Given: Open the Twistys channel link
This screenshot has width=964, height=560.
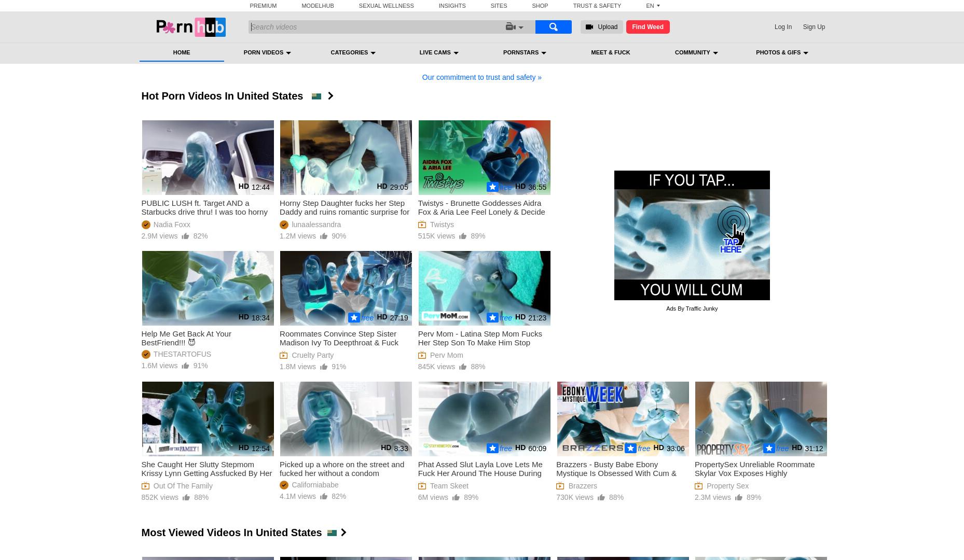Looking at the screenshot, I should click(442, 225).
